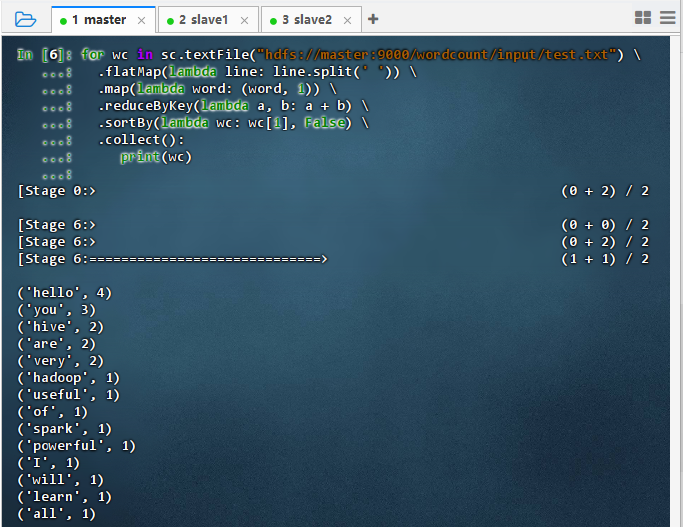Click the In [6] prompt text
683x527 pixels.
click(45, 55)
